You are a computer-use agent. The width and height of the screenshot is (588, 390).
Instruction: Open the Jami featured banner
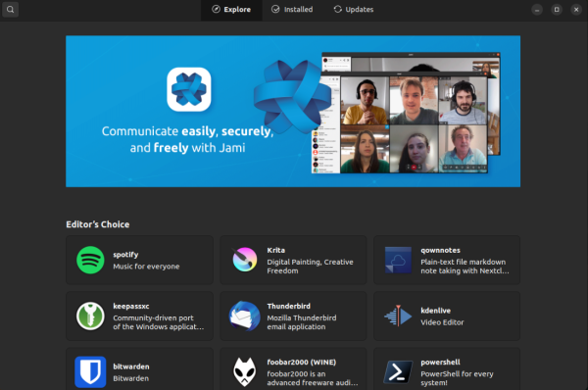pyautogui.click(x=293, y=112)
